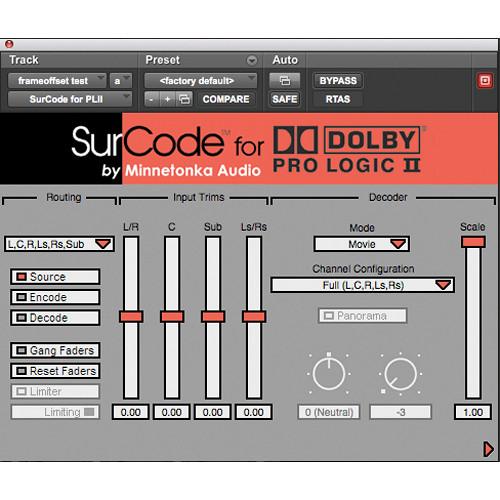Click the COMPARE button

pyautogui.click(x=226, y=99)
